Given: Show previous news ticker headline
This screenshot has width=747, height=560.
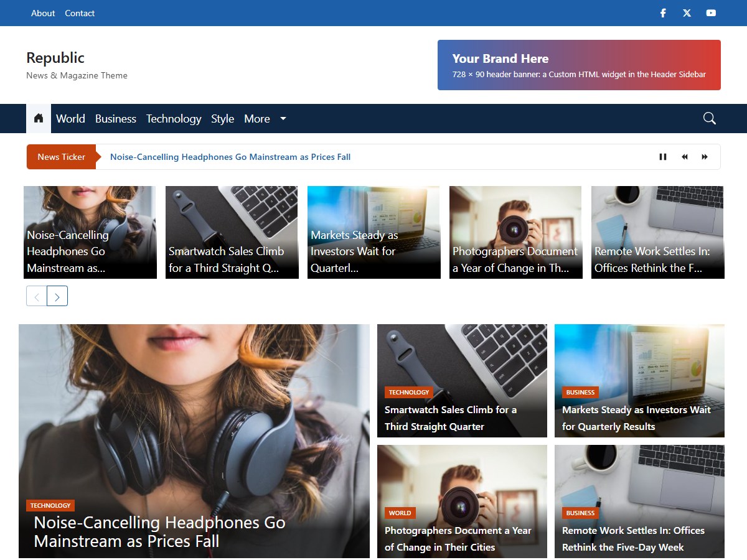Looking at the screenshot, I should pyautogui.click(x=684, y=157).
